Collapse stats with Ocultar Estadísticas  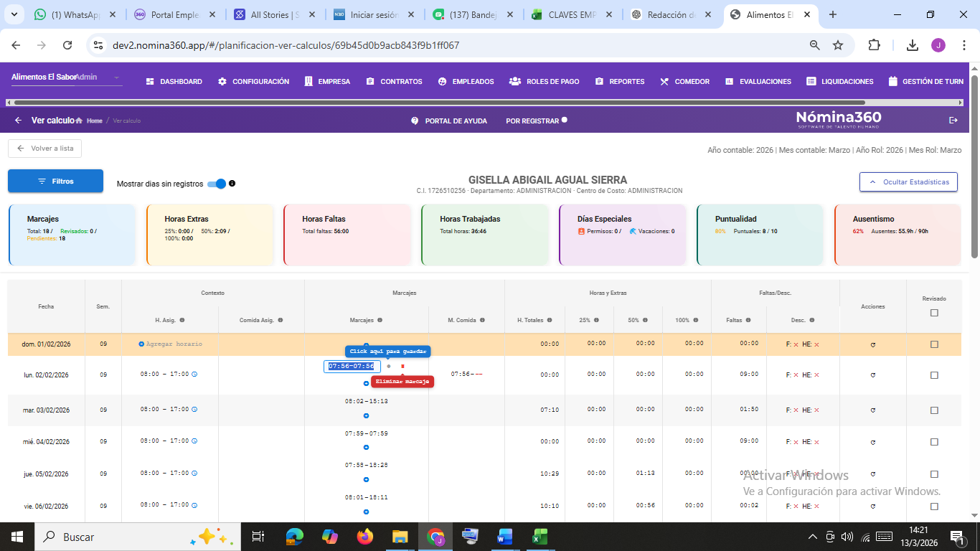(908, 182)
